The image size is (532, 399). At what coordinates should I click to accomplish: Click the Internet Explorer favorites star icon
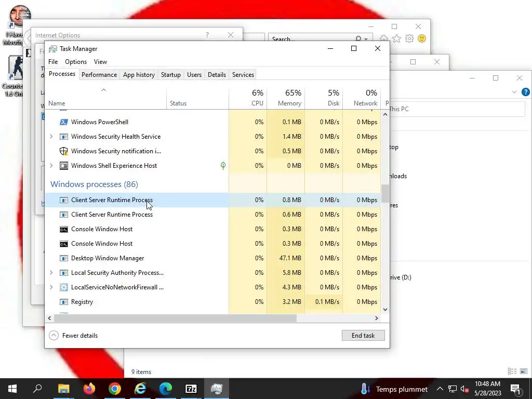pyautogui.click(x=396, y=38)
